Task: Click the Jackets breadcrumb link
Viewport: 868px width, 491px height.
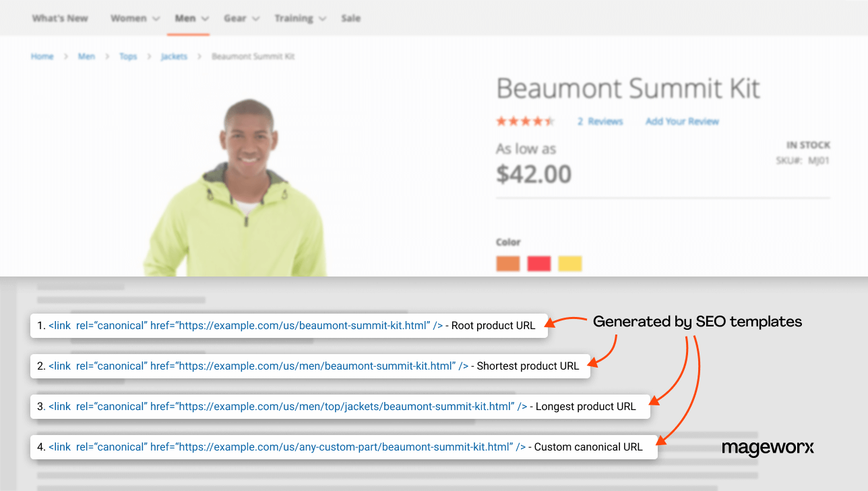Action: (x=174, y=56)
